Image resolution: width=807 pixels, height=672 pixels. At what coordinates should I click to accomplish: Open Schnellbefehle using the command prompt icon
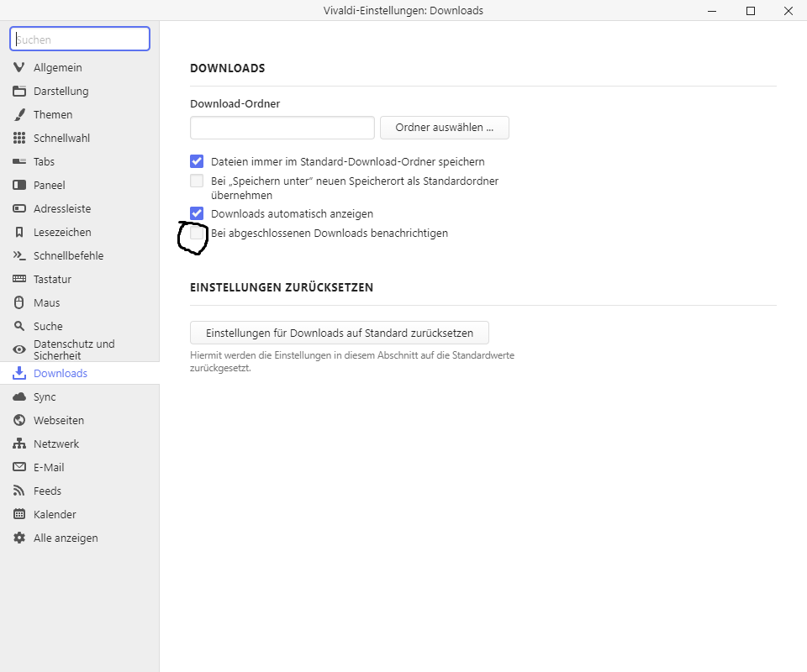[x=19, y=255]
